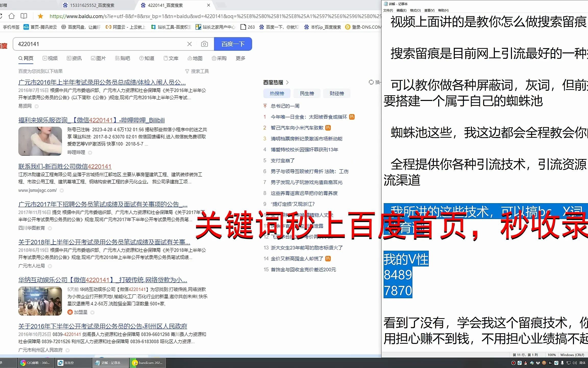
Task: Open the 首页-腾讯微云 bookmark
Action: (x=40, y=27)
